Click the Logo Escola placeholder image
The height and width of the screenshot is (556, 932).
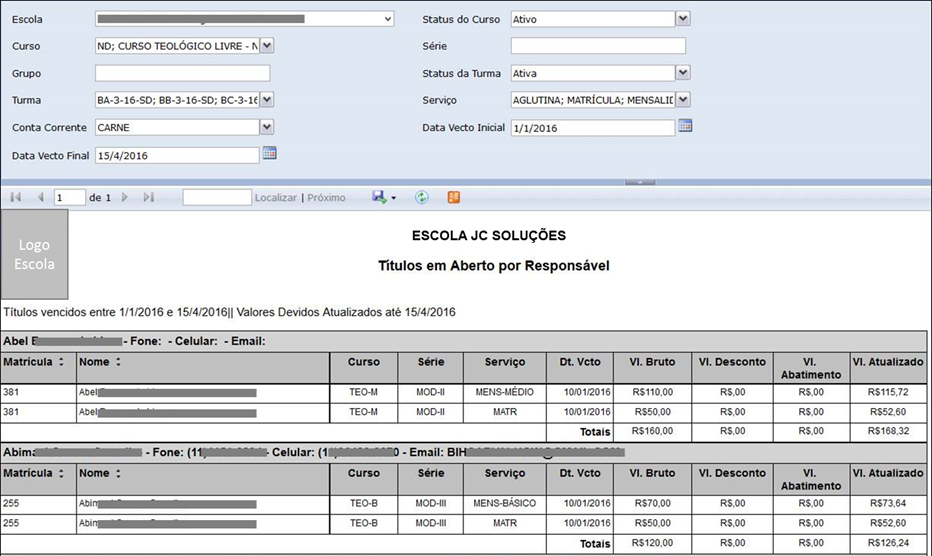(34, 255)
